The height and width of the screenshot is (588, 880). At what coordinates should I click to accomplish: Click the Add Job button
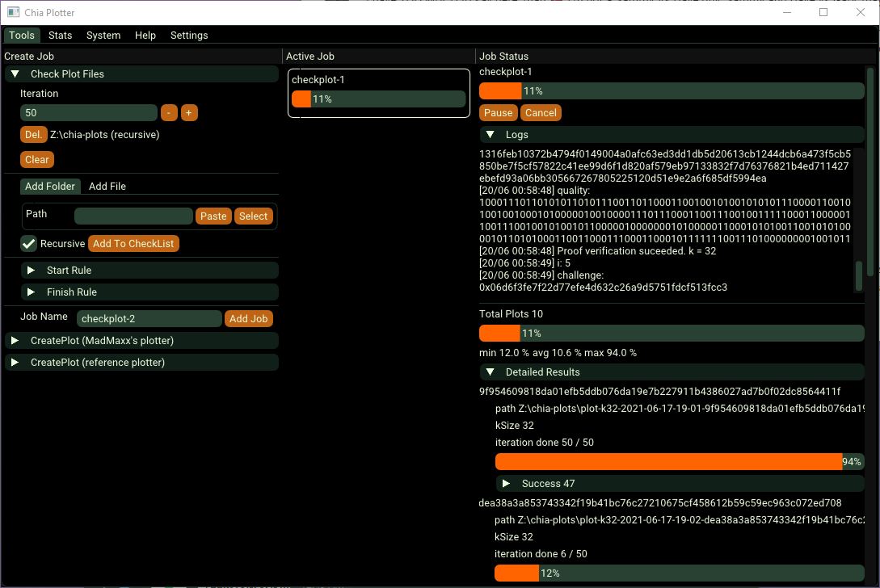coord(249,319)
